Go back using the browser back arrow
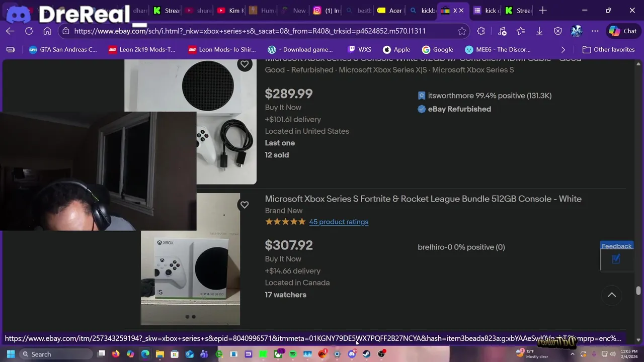The width and height of the screenshot is (644, 362). [x=10, y=31]
